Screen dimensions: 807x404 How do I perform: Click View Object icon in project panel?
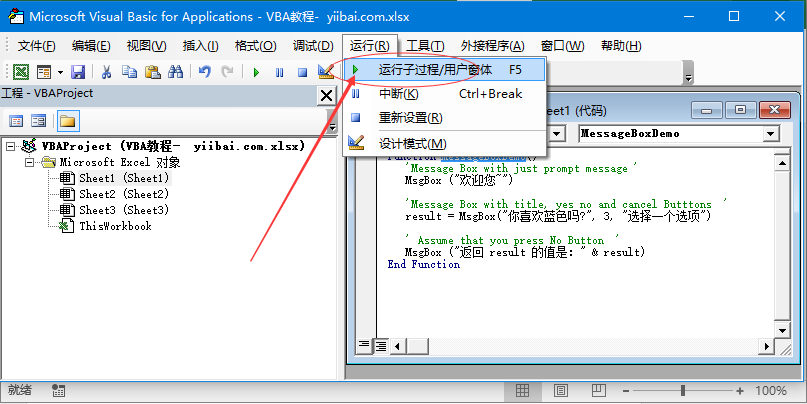point(39,121)
